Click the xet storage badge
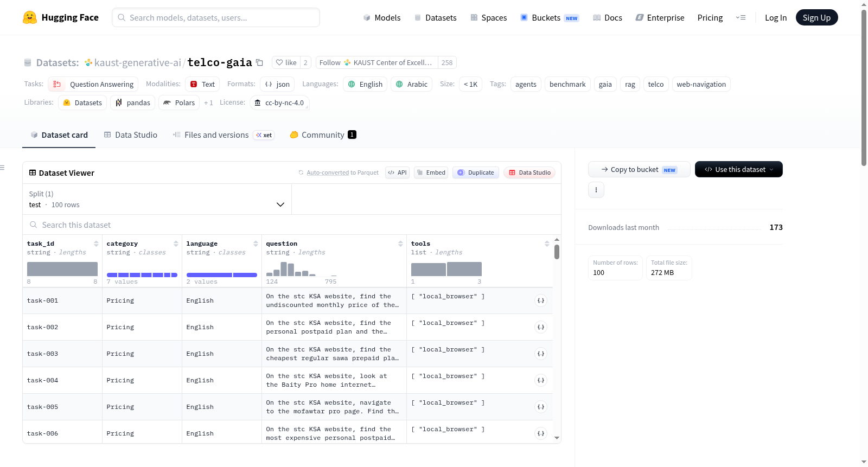 point(264,135)
